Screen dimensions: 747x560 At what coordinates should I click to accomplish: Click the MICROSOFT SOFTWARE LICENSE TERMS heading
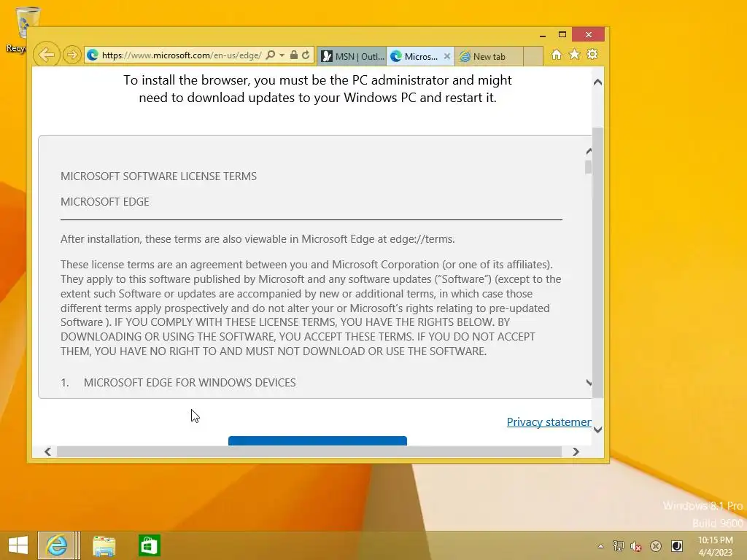pyautogui.click(x=158, y=176)
